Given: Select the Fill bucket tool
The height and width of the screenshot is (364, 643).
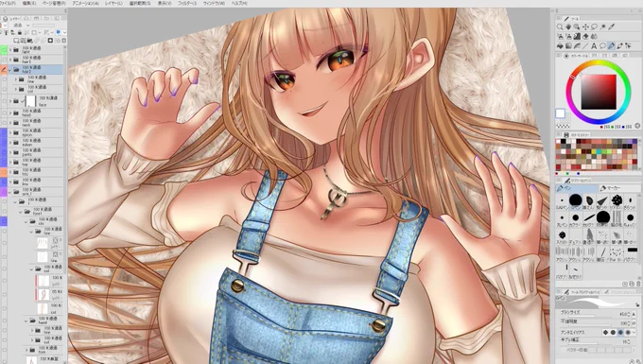Looking at the screenshot, I should [560, 46].
